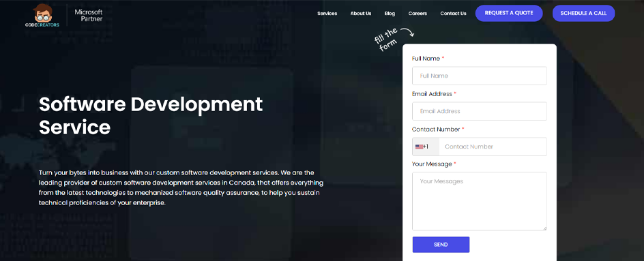This screenshot has height=261, width=644.
Task: Open the Blog link
Action: pos(390,14)
